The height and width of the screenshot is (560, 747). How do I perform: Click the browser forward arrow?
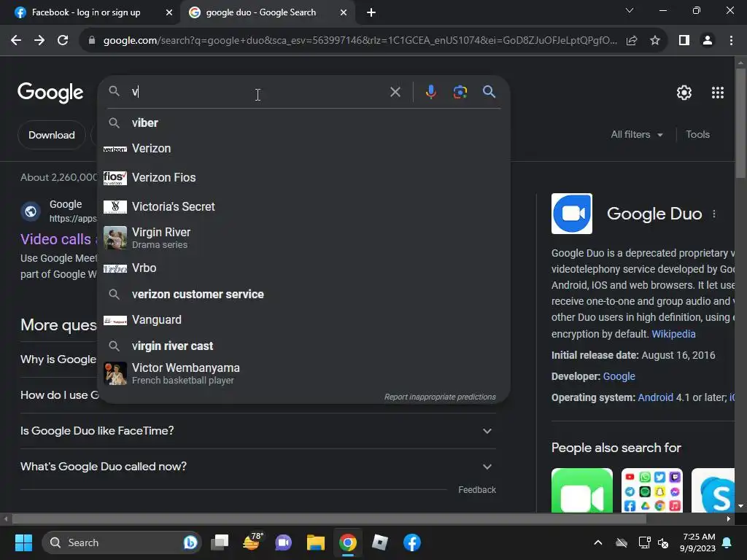pos(39,41)
